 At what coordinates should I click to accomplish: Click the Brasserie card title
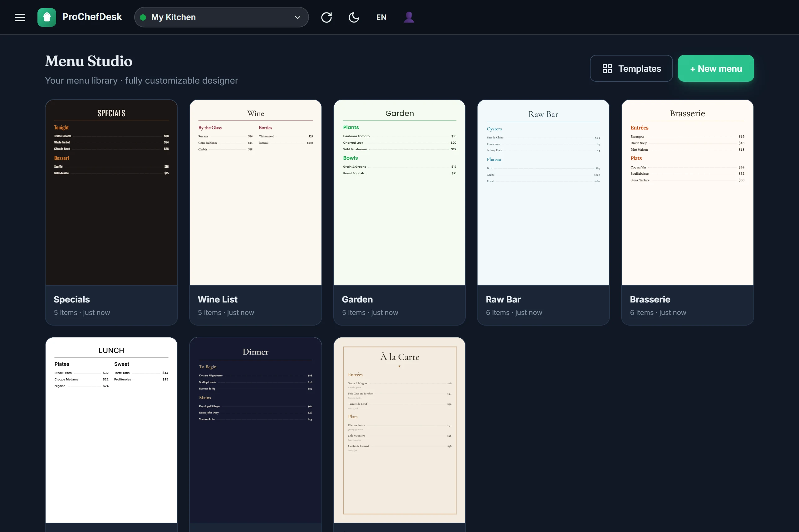click(x=650, y=299)
